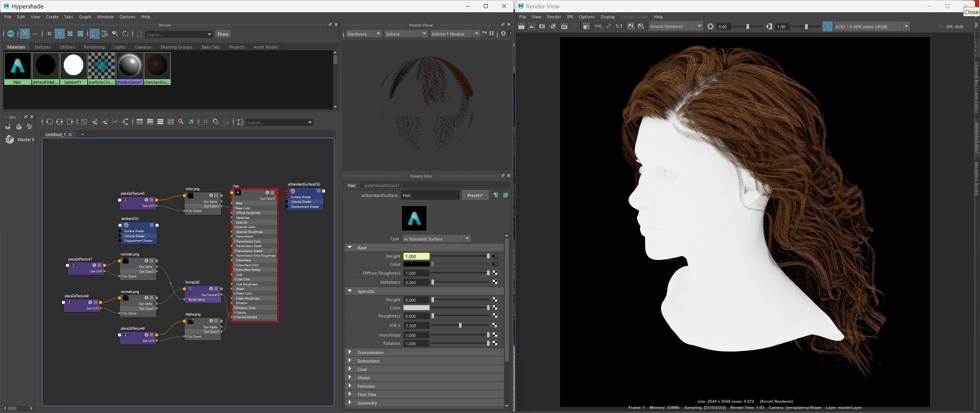Toggle color management ON button in Render View
The height and width of the screenshot is (413, 980).
tap(827, 26)
